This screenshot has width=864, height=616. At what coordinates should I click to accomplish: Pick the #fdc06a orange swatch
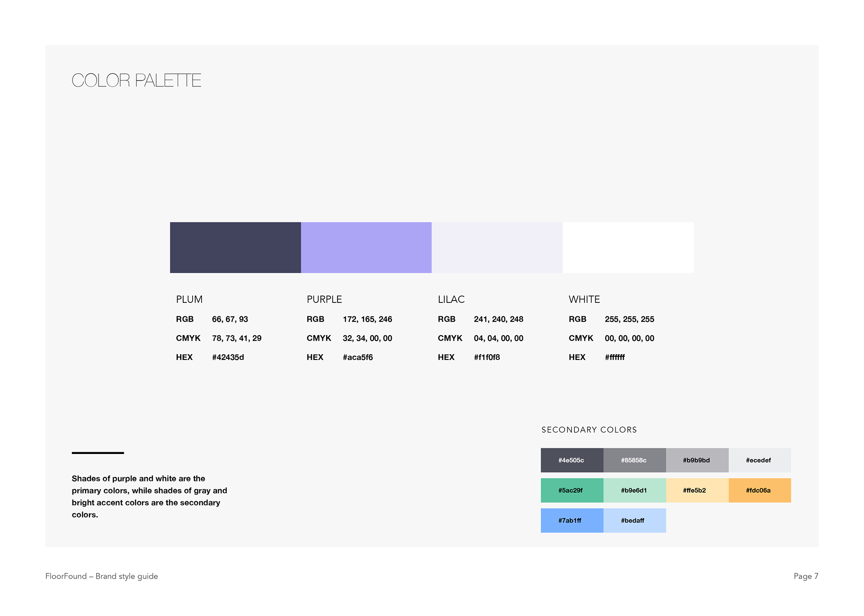click(760, 490)
